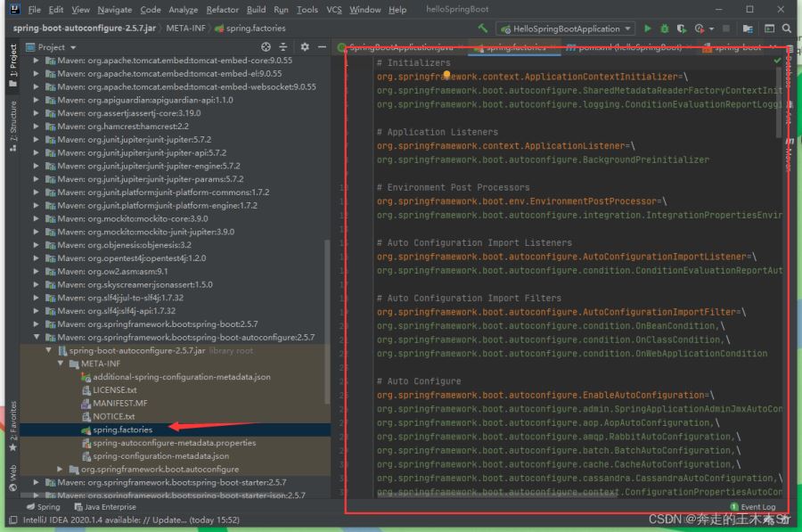Open the File menu
This screenshot has height=532, width=802.
click(34, 9)
